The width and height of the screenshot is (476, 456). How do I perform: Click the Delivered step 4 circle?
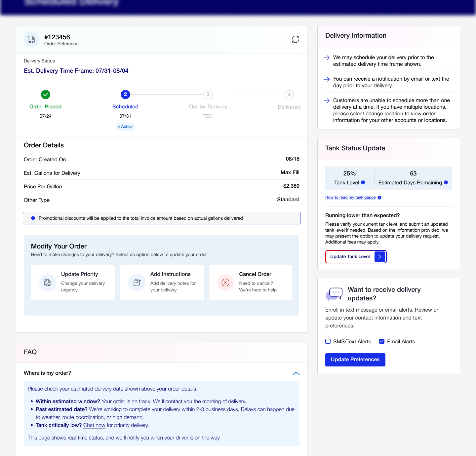[289, 95]
